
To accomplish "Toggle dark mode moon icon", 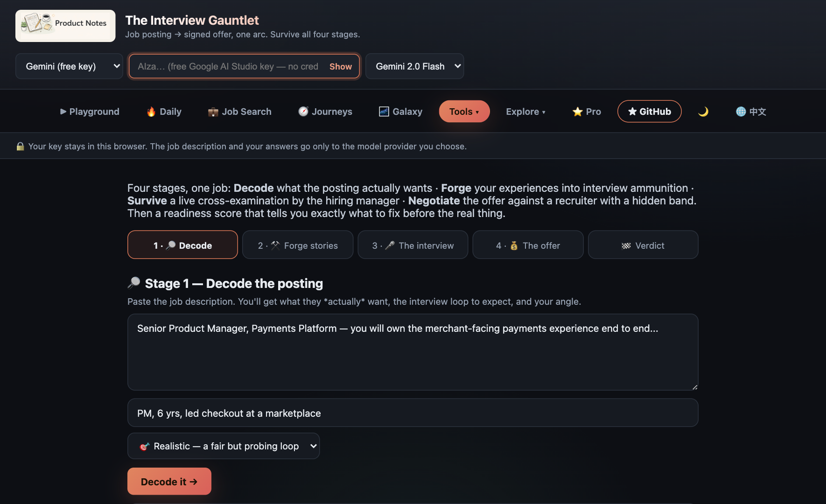I will tap(703, 112).
